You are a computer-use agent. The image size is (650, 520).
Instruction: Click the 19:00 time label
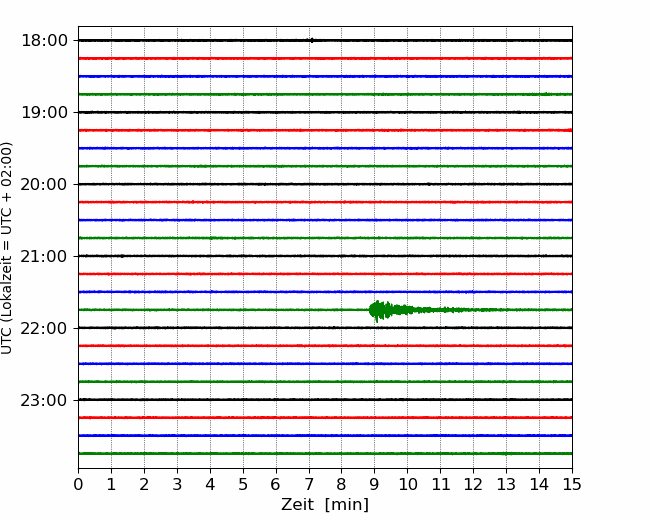pos(44,112)
